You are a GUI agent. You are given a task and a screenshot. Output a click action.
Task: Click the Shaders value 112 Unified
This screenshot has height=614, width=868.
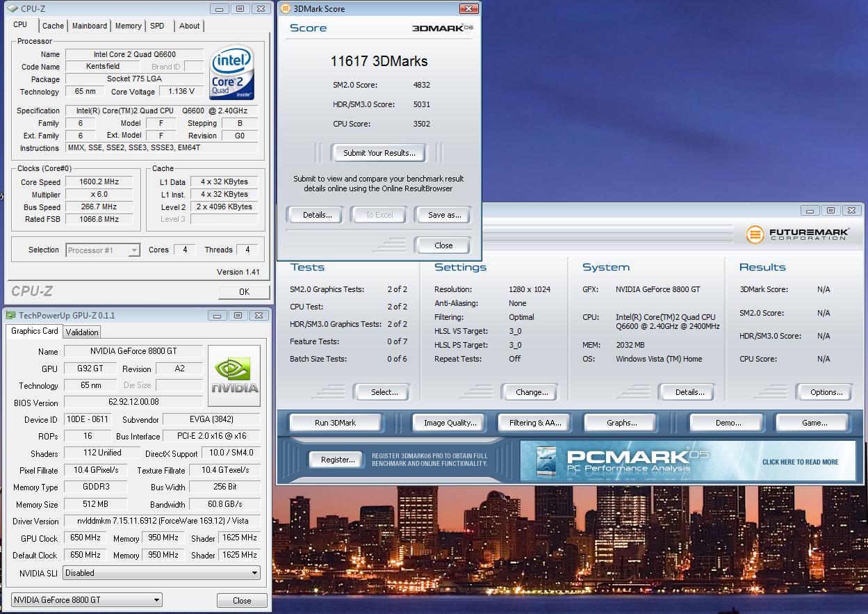pyautogui.click(x=102, y=453)
